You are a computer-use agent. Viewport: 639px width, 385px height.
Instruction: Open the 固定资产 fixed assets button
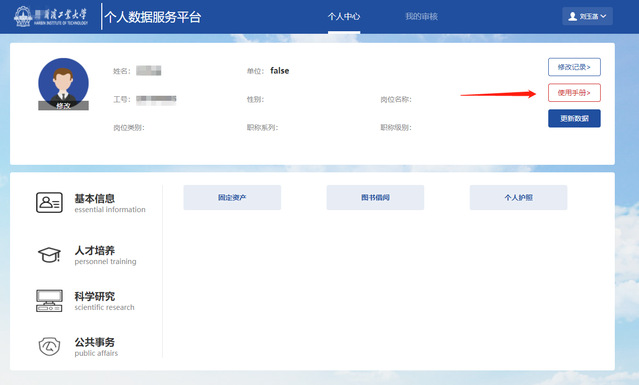(x=232, y=198)
